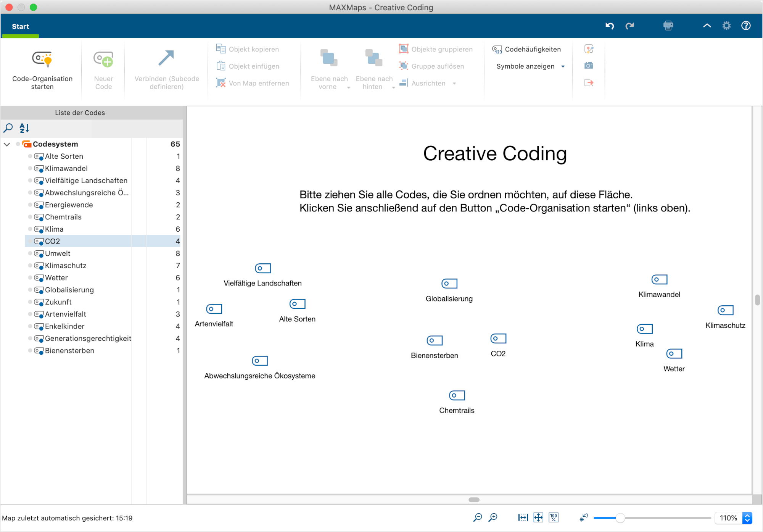Click the edit map notes icon
This screenshot has height=532, width=763.
click(589, 49)
